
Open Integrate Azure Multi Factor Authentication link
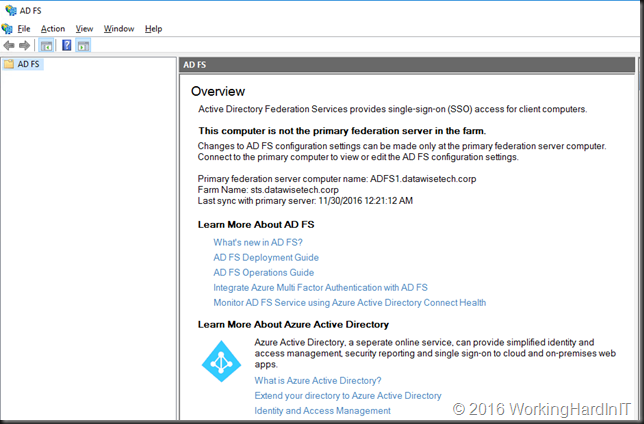[x=320, y=288]
